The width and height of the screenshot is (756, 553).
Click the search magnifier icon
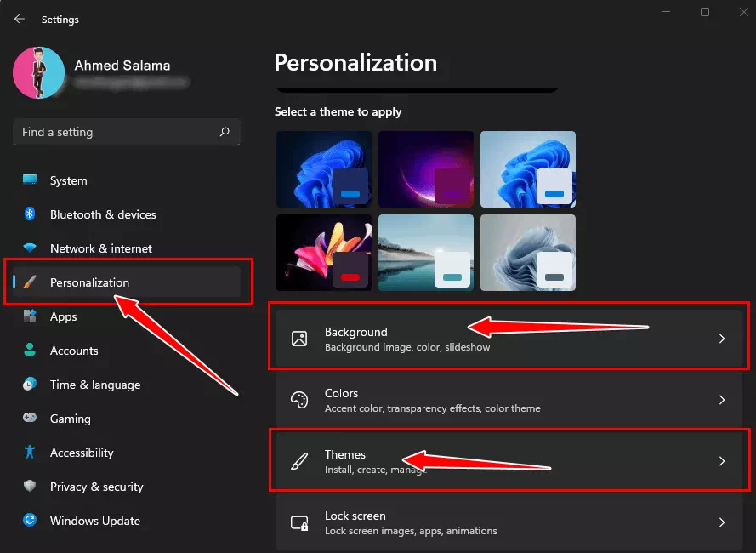[x=225, y=132]
